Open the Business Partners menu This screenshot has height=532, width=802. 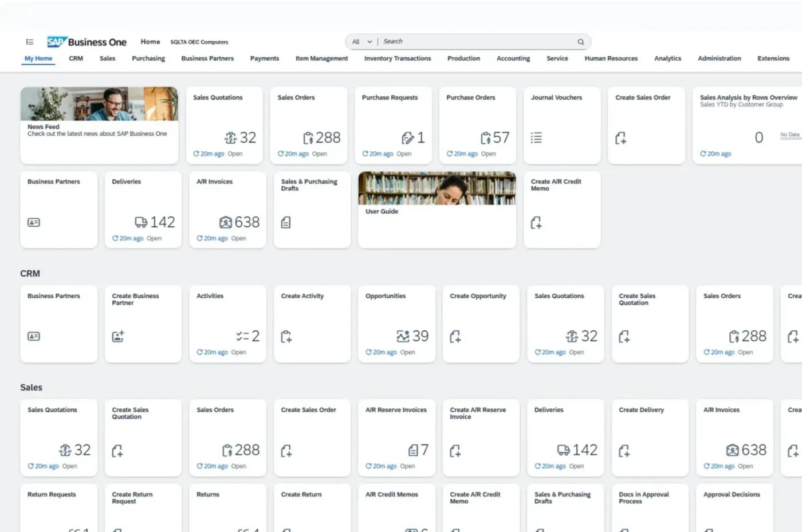click(207, 58)
